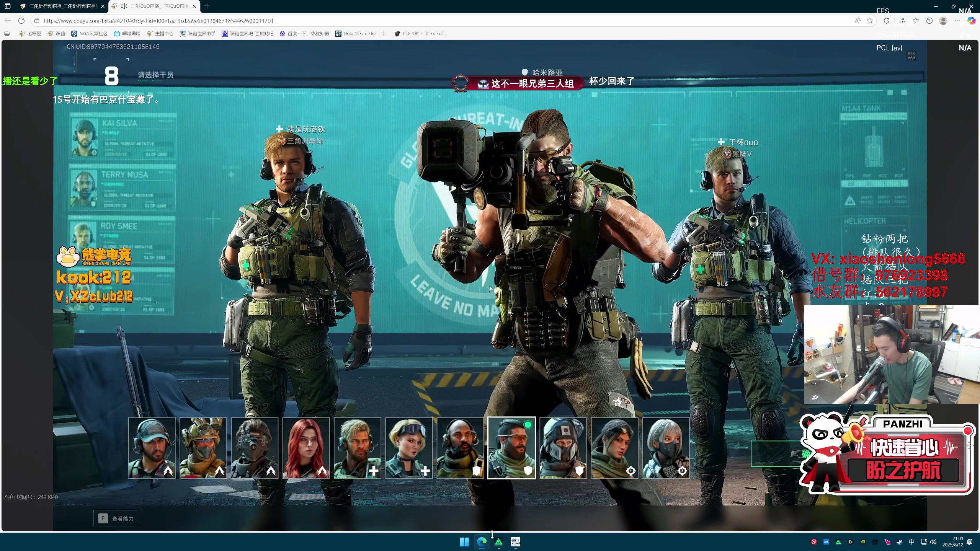Click player name 干杯ouo
Viewport: 980px width, 551px height.
tap(743, 142)
